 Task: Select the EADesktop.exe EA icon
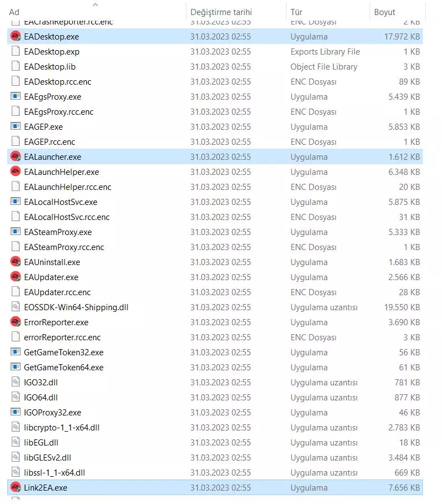click(x=16, y=36)
